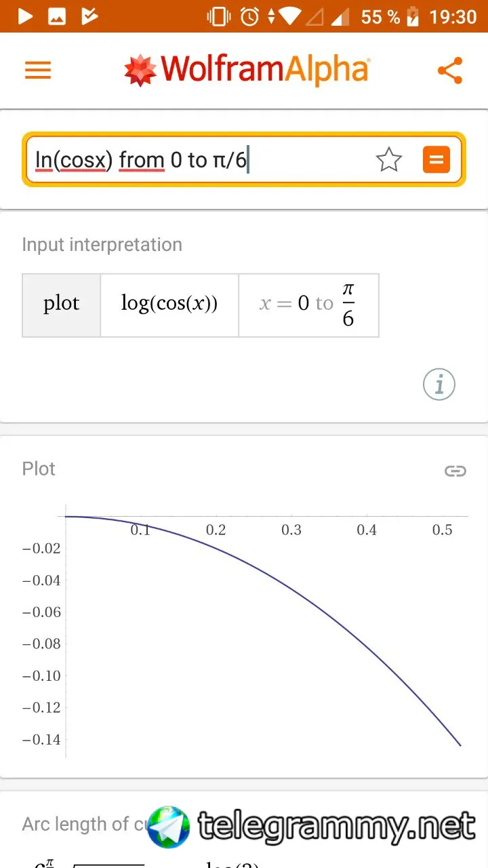Copy plot link via chain icon

coord(455,471)
